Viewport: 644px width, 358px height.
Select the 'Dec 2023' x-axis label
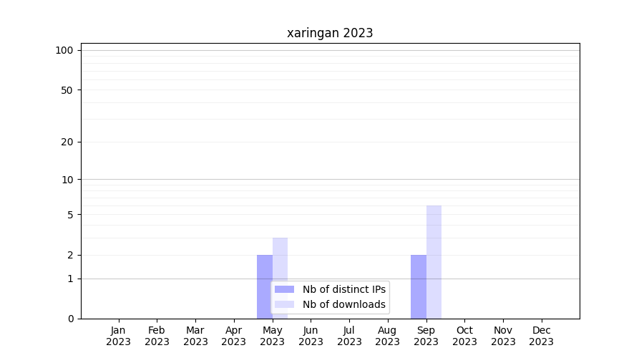pyautogui.click(x=541, y=336)
